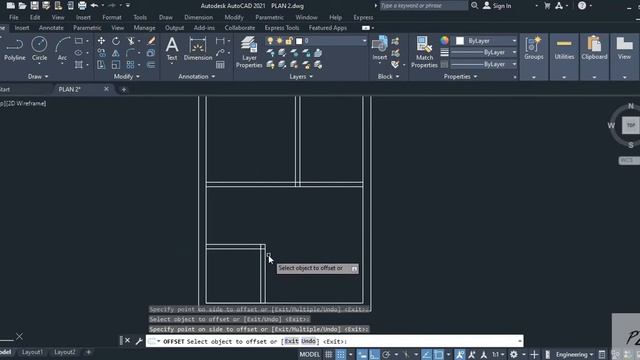Open the Groups panel
640x360 pixels.
pyautogui.click(x=533, y=49)
